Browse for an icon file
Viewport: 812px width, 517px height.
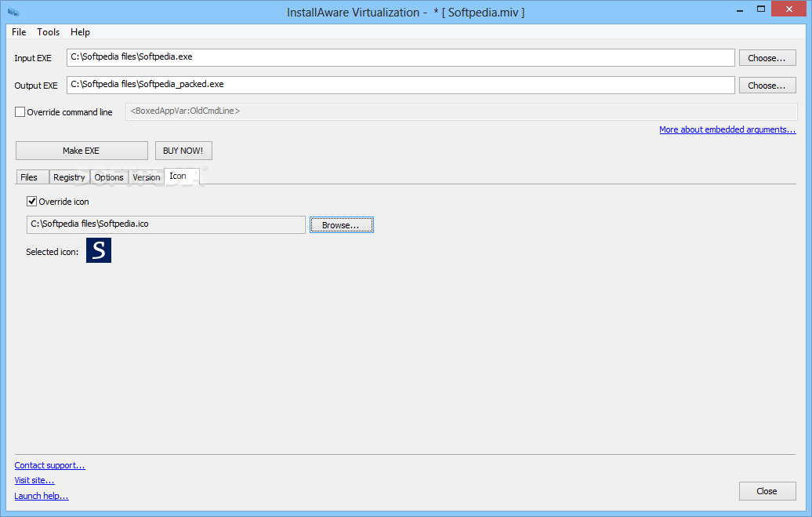[341, 225]
